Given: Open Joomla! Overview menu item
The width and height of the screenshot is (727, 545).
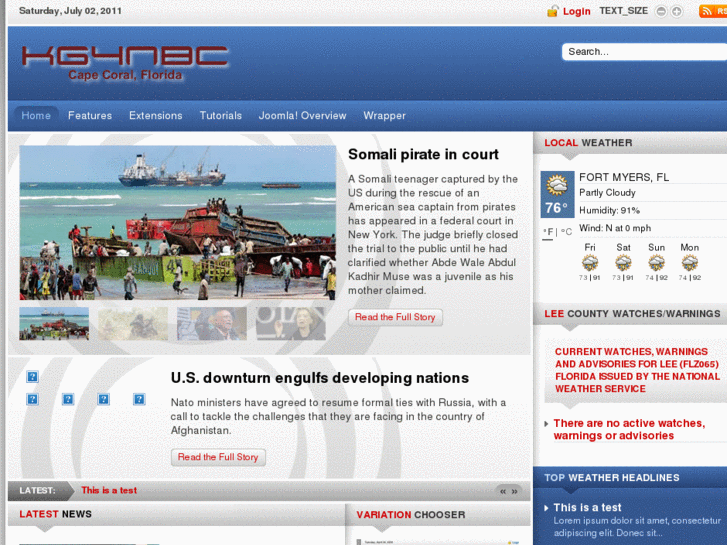Looking at the screenshot, I should tap(302, 115).
